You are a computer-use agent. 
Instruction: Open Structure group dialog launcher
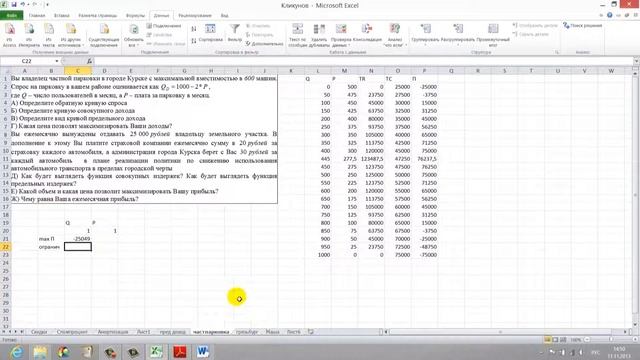(557, 52)
